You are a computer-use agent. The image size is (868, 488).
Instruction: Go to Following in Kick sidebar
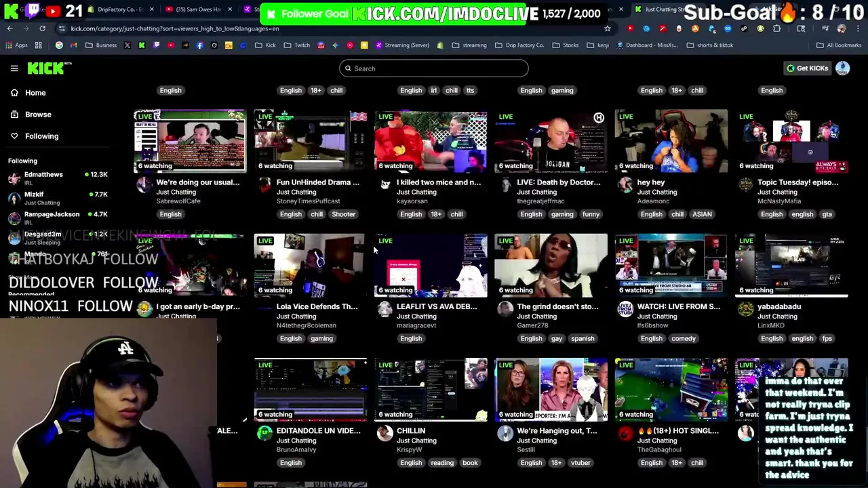(41, 136)
